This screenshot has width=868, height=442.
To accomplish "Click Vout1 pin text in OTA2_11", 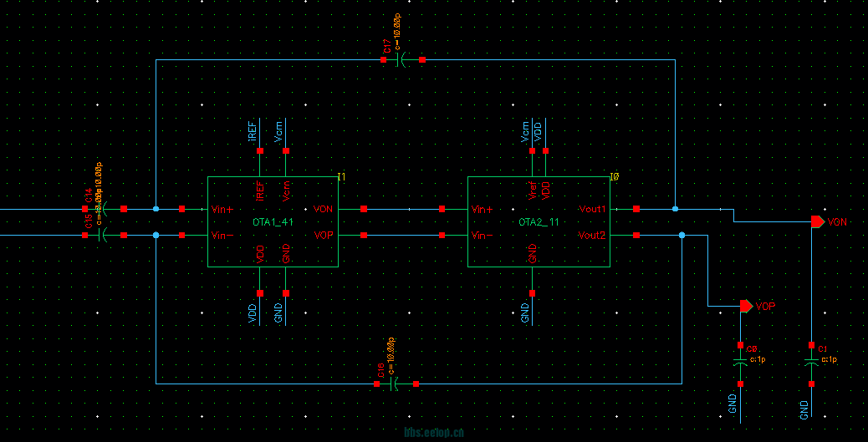I will pyautogui.click(x=593, y=210).
